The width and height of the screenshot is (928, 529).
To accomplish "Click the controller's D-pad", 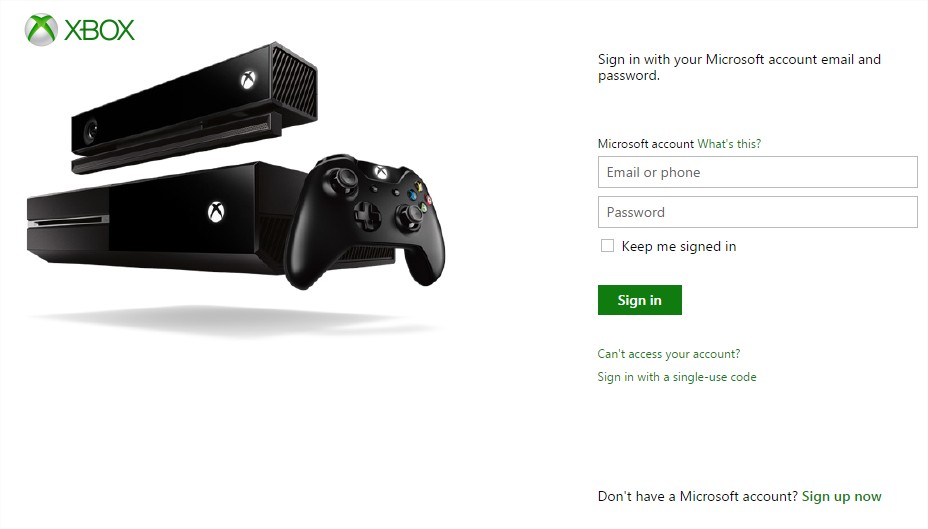I will (368, 215).
